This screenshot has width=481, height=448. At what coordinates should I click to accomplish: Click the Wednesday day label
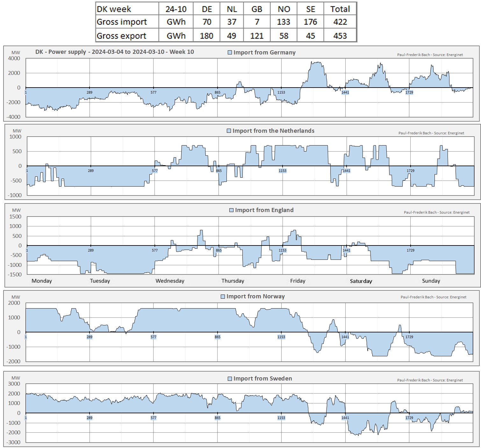[170, 281]
